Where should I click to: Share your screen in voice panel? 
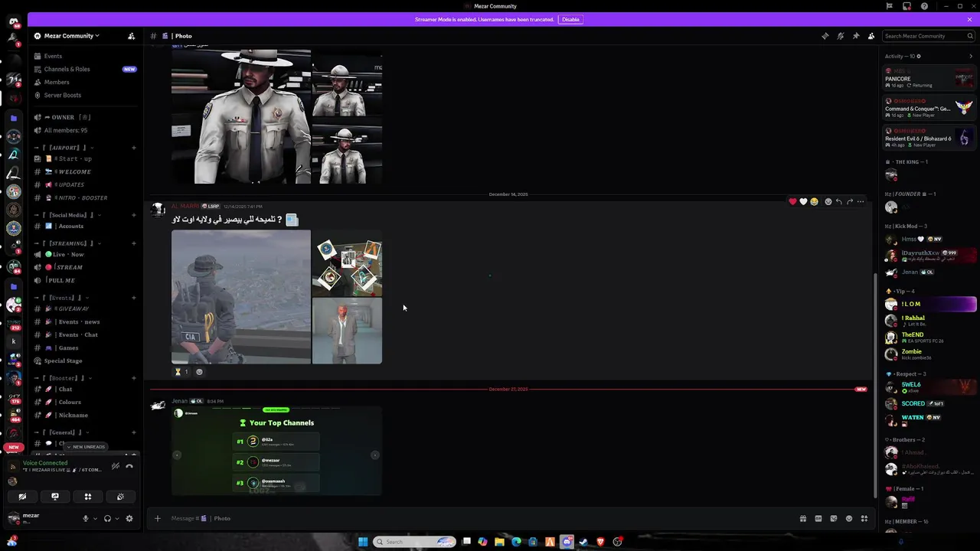[55, 497]
